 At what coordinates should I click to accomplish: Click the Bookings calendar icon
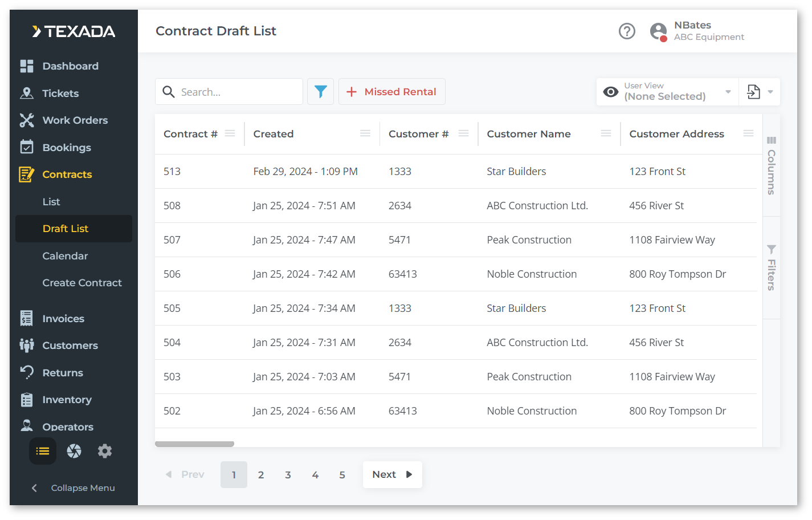point(27,147)
